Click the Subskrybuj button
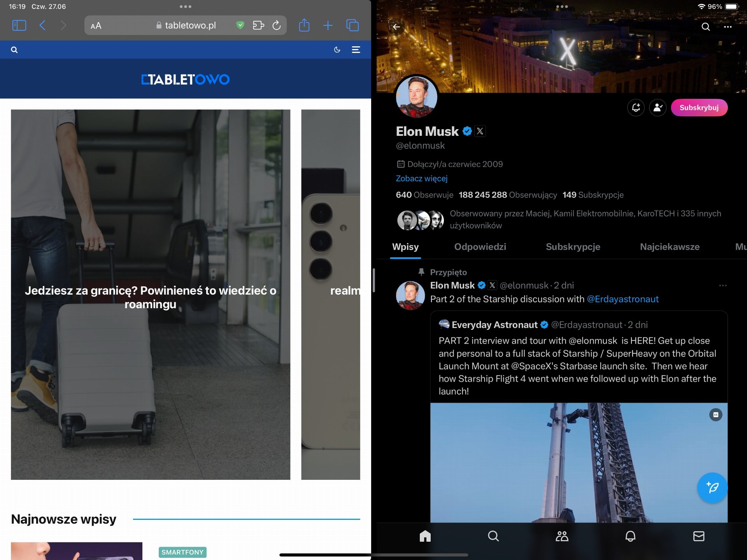747x560 pixels. [x=699, y=107]
